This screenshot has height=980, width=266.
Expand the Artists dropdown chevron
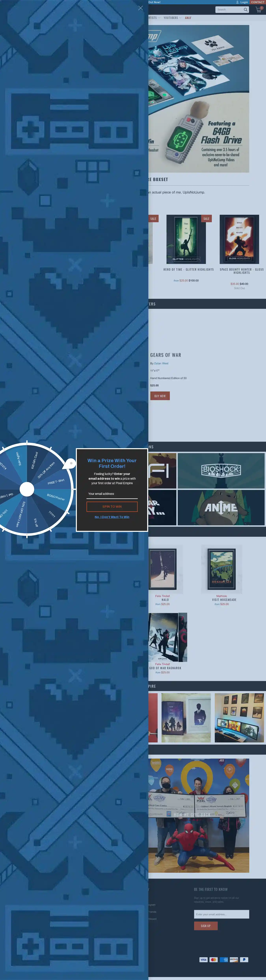(x=159, y=18)
